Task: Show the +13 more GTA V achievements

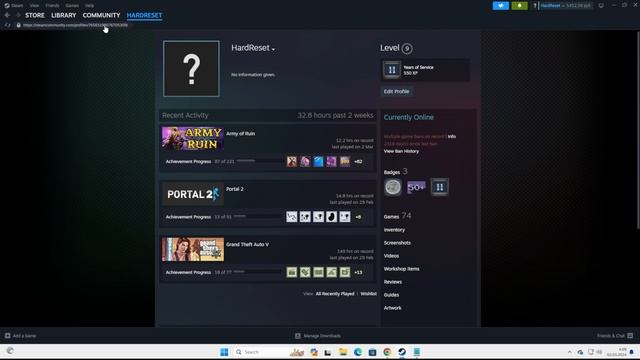Action: [x=358, y=273]
